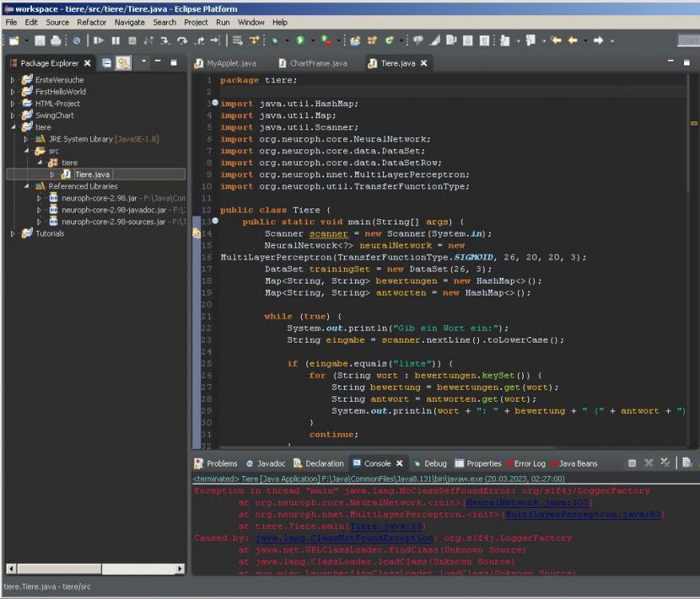
Task: Pin the Console output
Action: (x=698, y=463)
